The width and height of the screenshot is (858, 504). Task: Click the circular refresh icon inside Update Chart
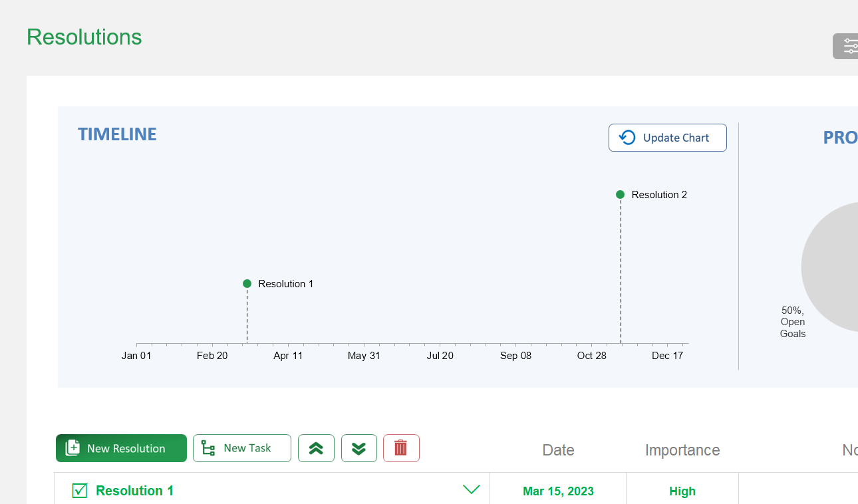point(626,137)
